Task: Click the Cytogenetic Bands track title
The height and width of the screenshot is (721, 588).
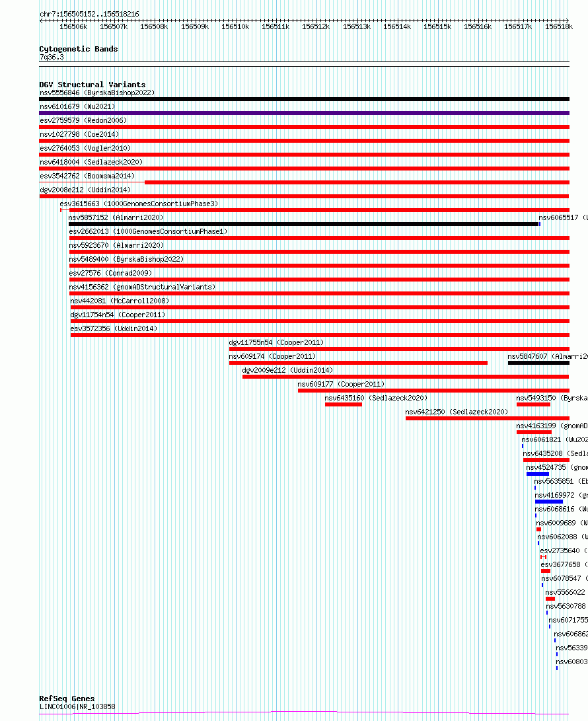Action: click(79, 49)
